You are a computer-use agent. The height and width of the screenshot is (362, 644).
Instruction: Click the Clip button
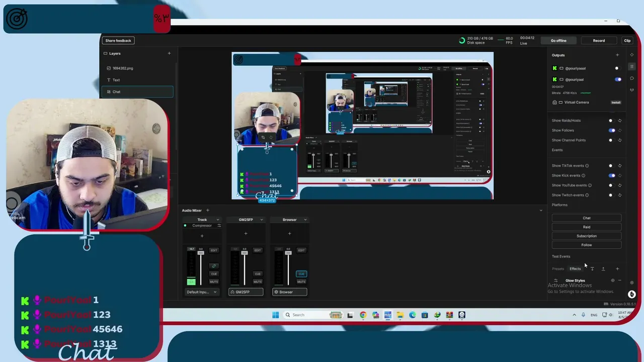[627, 41]
